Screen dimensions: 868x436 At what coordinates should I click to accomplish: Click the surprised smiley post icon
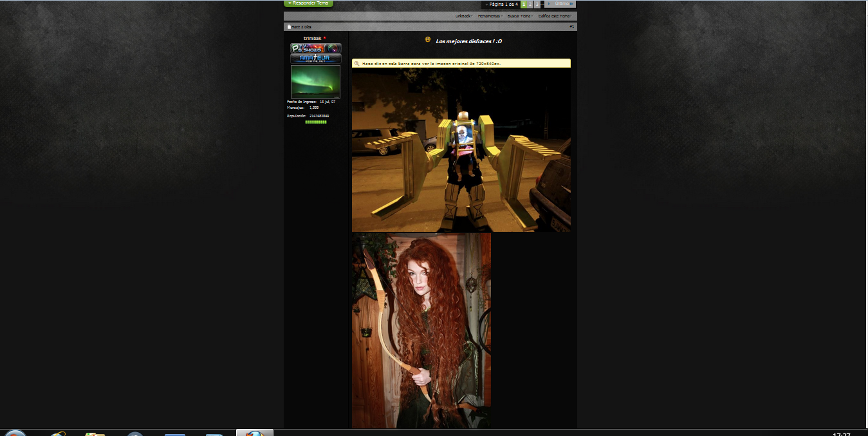pyautogui.click(x=428, y=40)
